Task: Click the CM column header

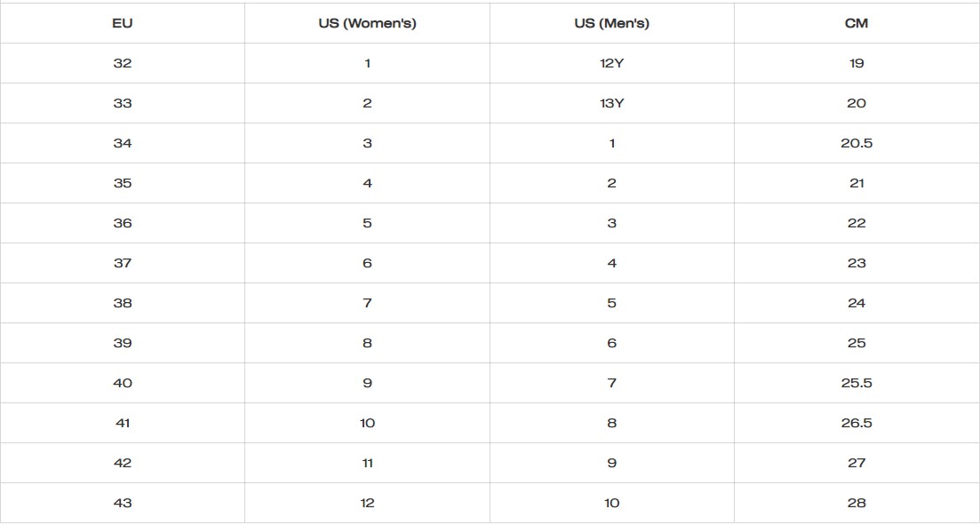Action: [x=857, y=23]
